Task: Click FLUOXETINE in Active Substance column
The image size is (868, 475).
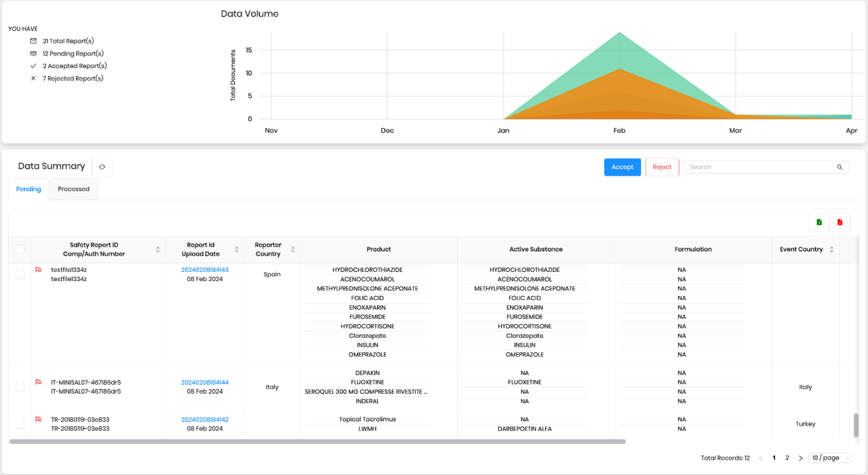Action: 524,382
